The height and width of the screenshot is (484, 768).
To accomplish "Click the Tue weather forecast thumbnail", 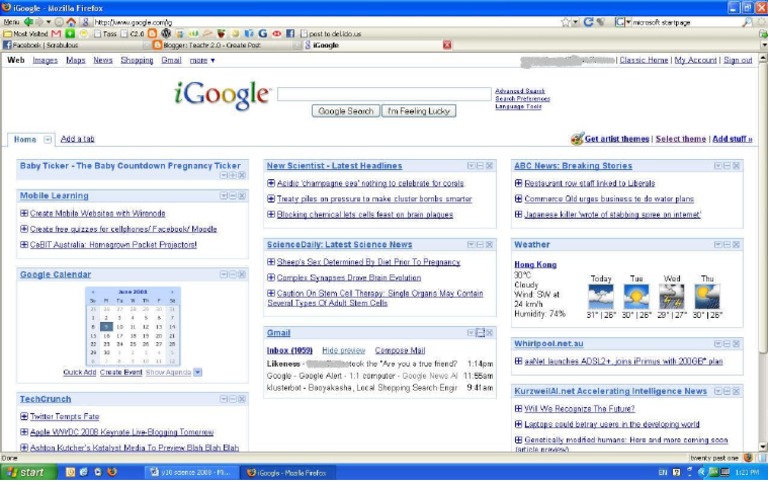I will tap(636, 297).
